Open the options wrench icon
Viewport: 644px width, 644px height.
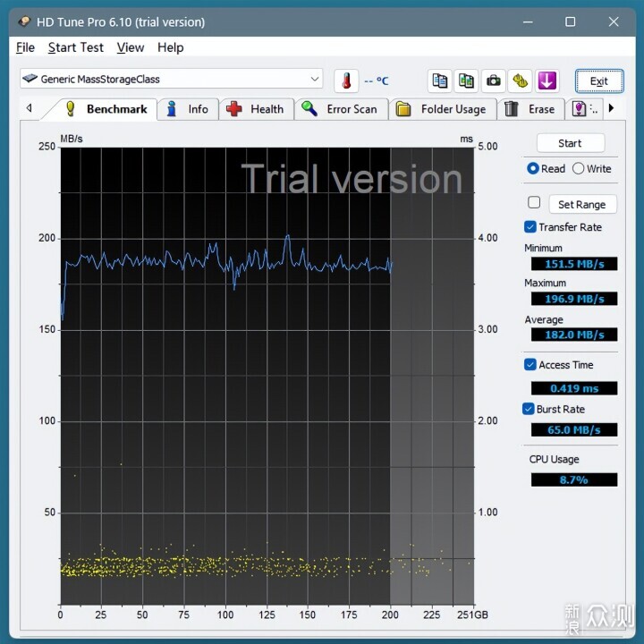pos(520,80)
